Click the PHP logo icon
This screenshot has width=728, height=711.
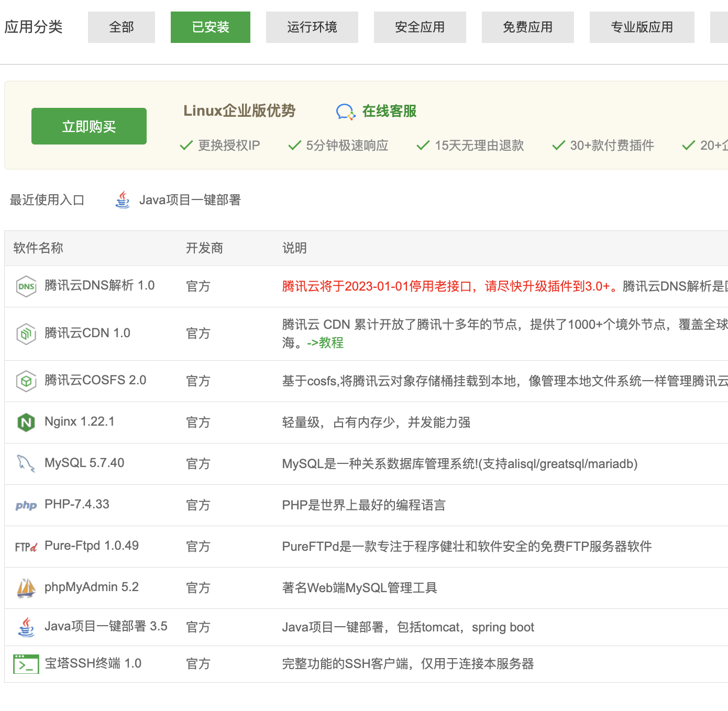(x=26, y=505)
